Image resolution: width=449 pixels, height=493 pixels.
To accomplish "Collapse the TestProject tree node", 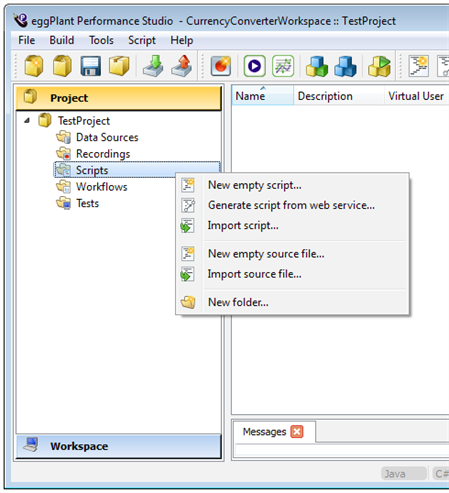I will click(x=27, y=121).
